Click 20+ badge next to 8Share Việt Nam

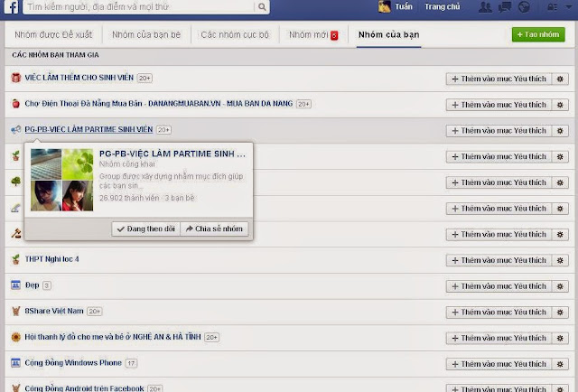(x=94, y=312)
